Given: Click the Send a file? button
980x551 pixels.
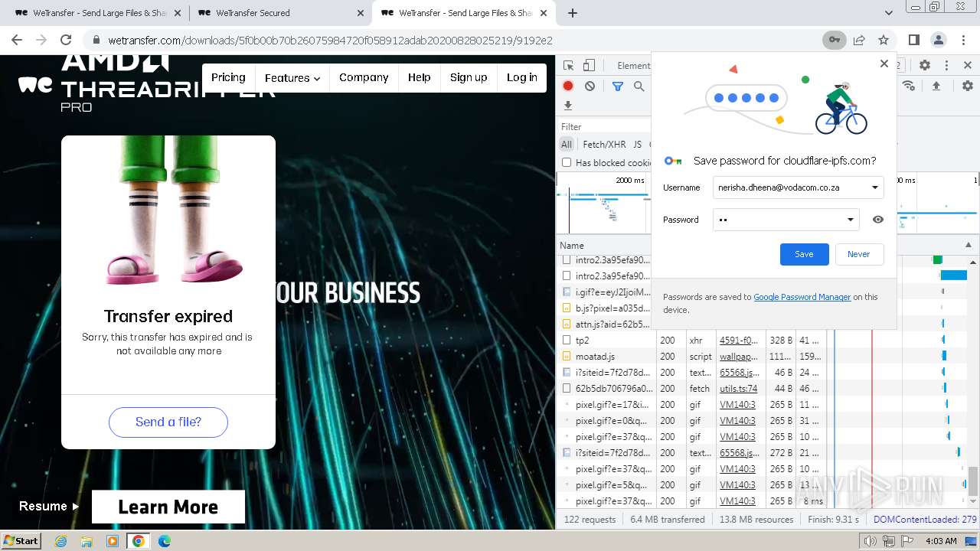Looking at the screenshot, I should 168,422.
